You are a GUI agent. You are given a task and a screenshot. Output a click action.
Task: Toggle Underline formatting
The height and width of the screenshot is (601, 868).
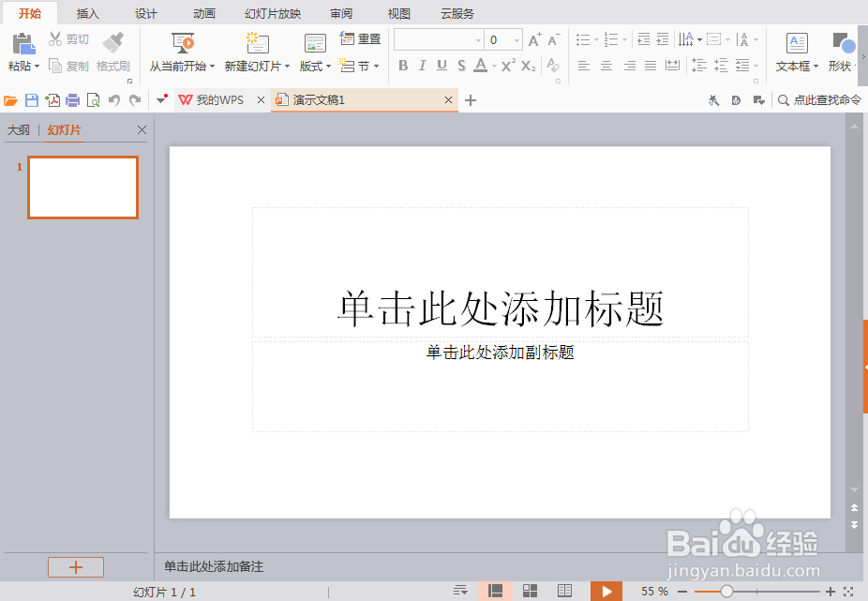coord(441,66)
